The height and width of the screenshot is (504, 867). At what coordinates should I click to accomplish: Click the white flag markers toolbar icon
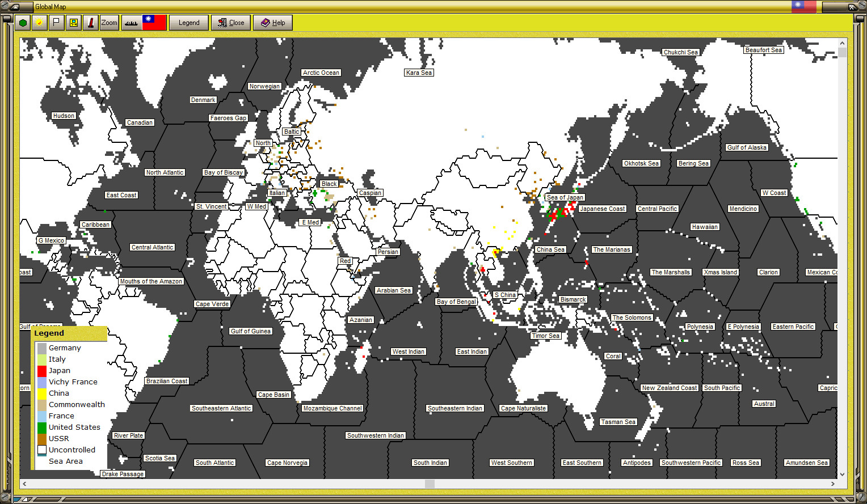point(56,23)
